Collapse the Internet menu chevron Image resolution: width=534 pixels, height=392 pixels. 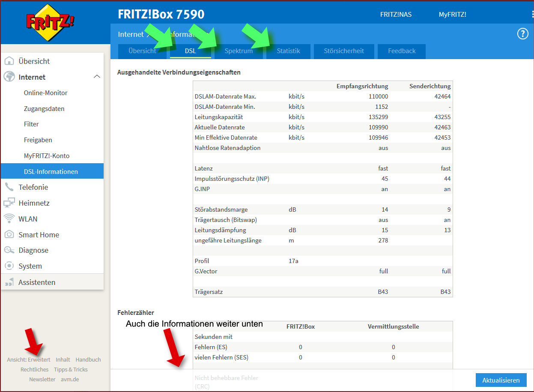[97, 77]
